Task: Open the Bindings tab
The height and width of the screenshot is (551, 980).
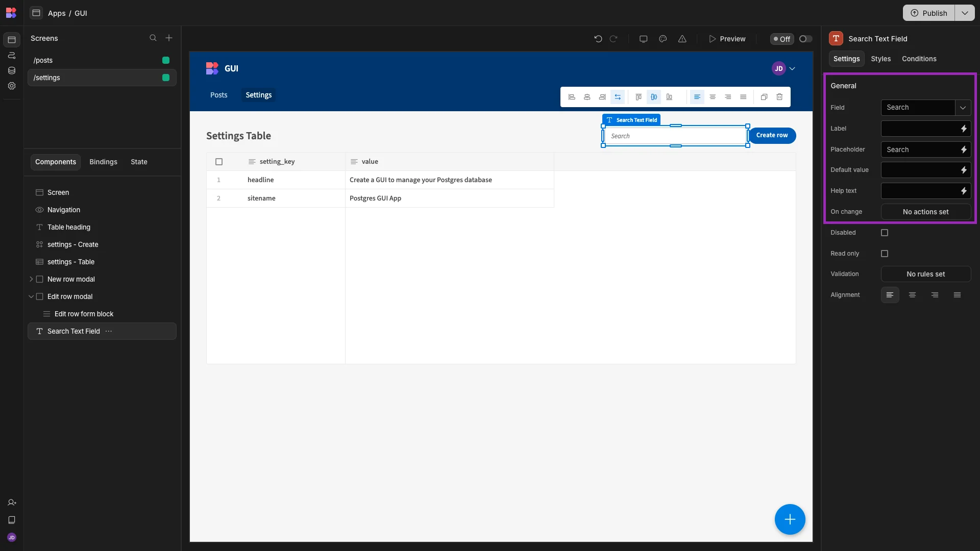Action: [103, 162]
